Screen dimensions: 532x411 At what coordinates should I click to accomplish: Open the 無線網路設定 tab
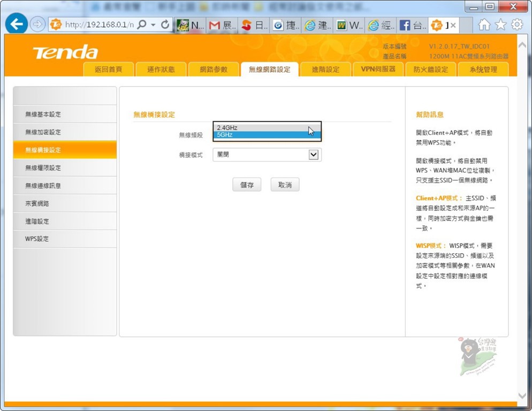pos(269,69)
